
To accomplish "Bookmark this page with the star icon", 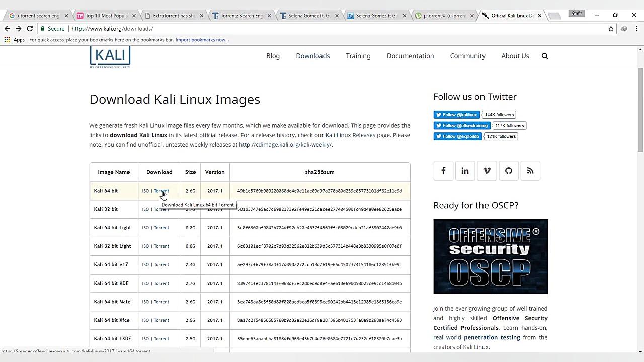I will (x=611, y=29).
